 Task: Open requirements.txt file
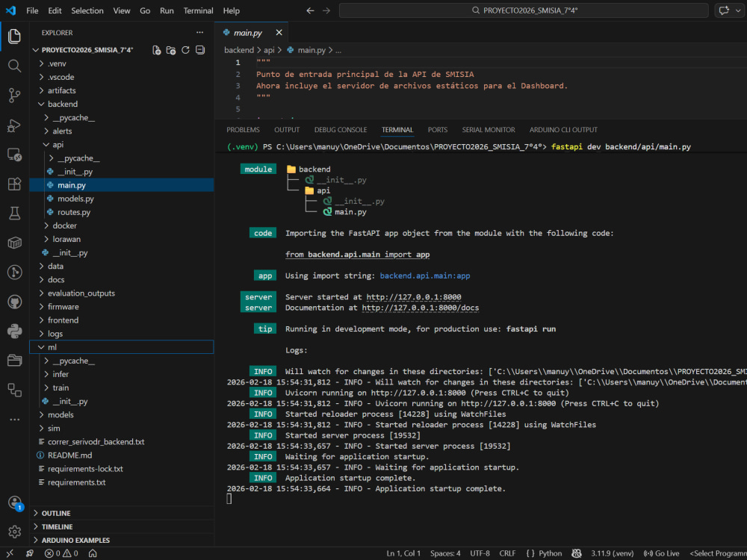click(x=122, y=482)
